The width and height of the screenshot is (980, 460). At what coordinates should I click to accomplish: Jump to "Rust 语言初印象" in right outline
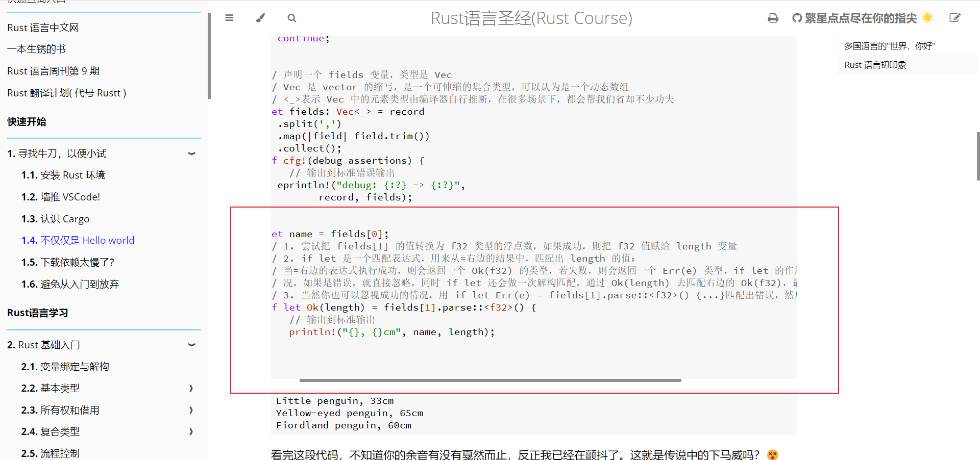tap(875, 65)
